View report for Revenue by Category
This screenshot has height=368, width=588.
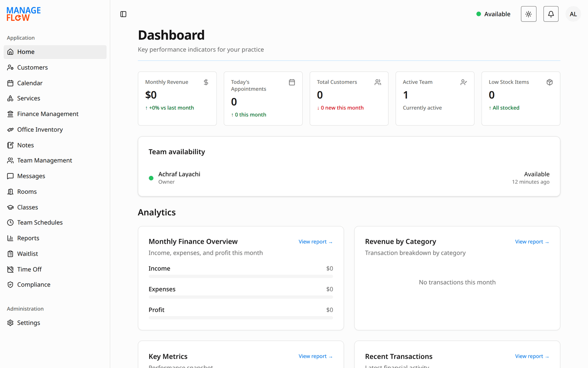click(x=532, y=242)
